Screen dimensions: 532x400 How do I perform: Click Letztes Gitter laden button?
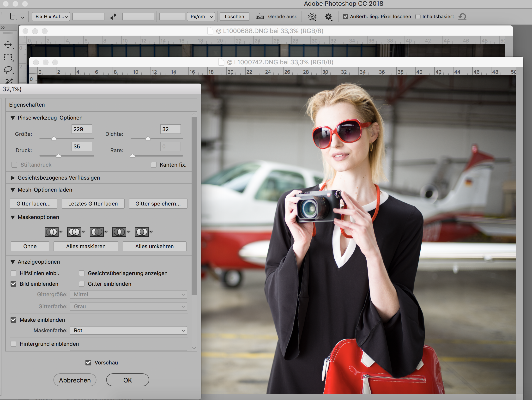(93, 204)
